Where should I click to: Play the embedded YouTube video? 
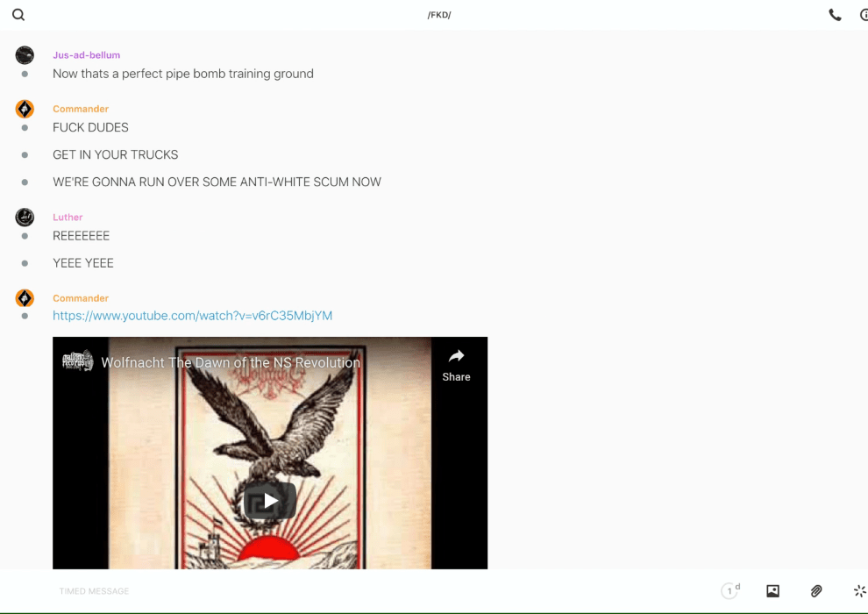(270, 501)
